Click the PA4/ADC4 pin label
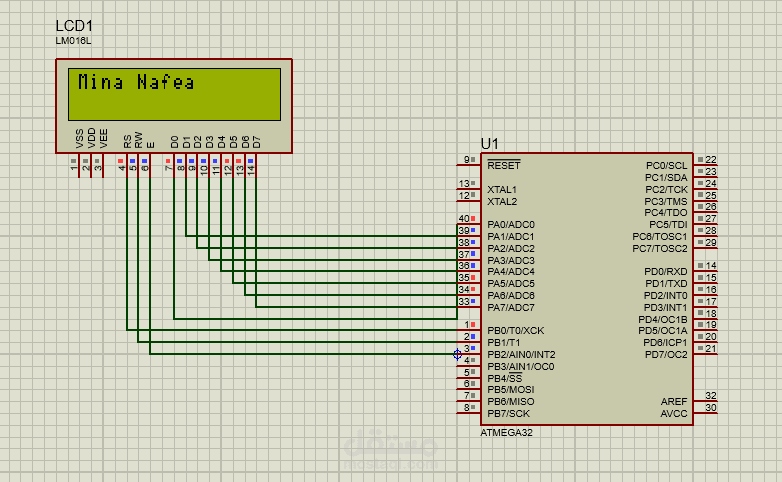This screenshot has width=782, height=482. pyautogui.click(x=511, y=271)
